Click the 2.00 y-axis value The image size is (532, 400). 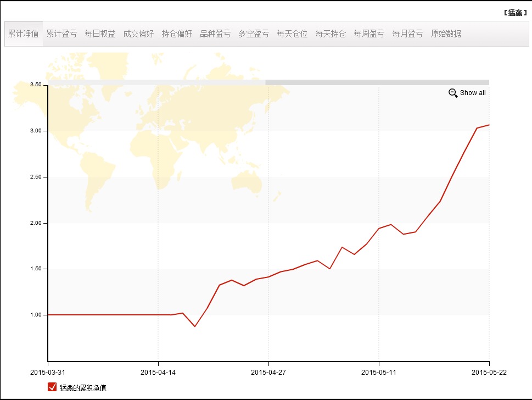click(36, 223)
